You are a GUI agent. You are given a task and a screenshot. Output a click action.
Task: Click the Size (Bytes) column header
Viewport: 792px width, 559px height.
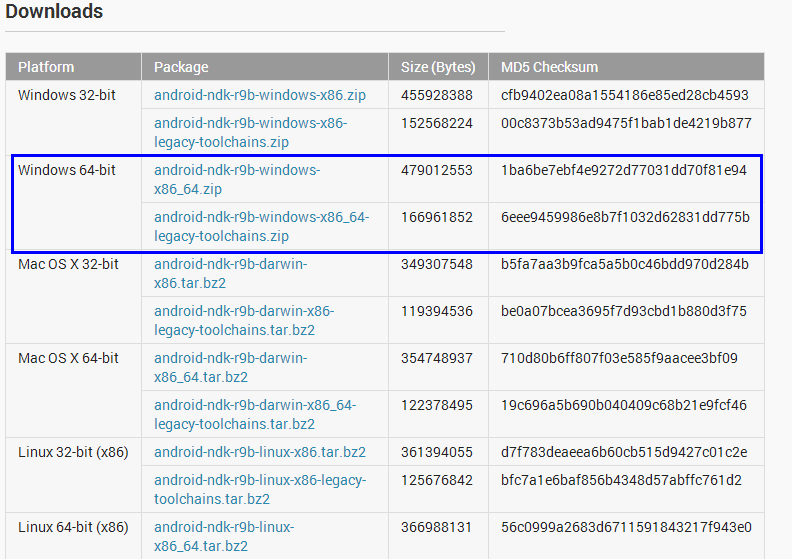[438, 67]
